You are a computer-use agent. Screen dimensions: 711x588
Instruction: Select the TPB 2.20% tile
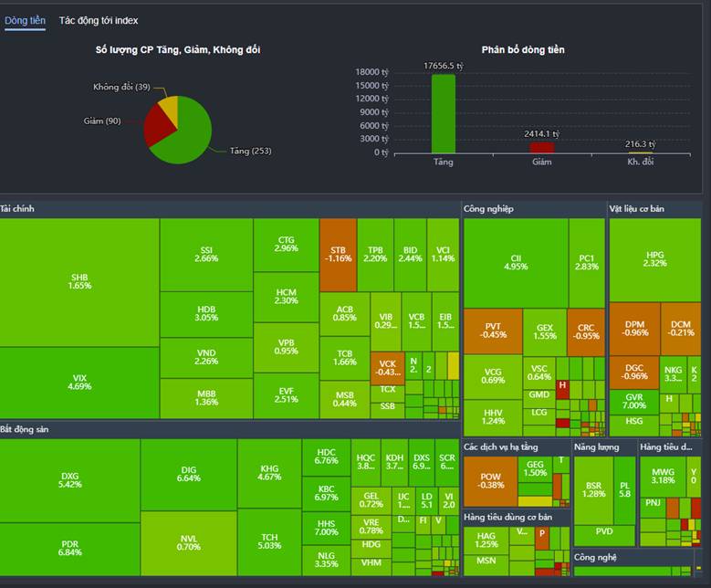coord(375,255)
